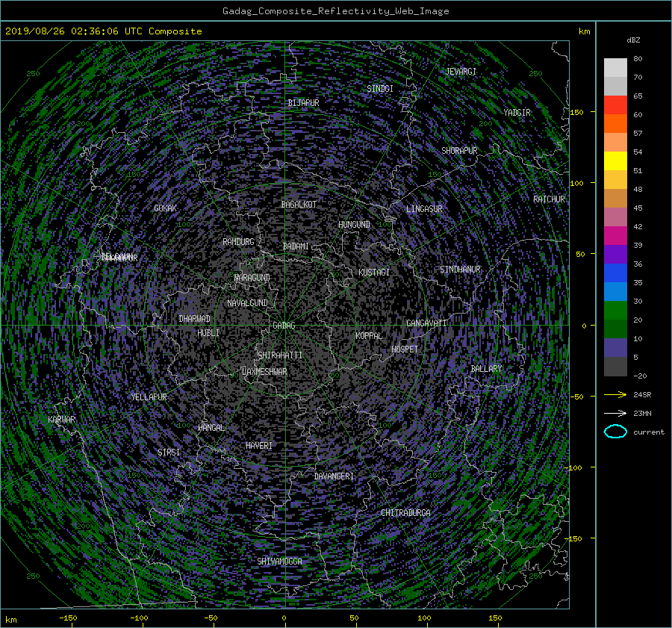Select the yellow 54 dBZ color swatch
Image resolution: width=672 pixels, height=628 pixels.
pyautogui.click(x=615, y=161)
